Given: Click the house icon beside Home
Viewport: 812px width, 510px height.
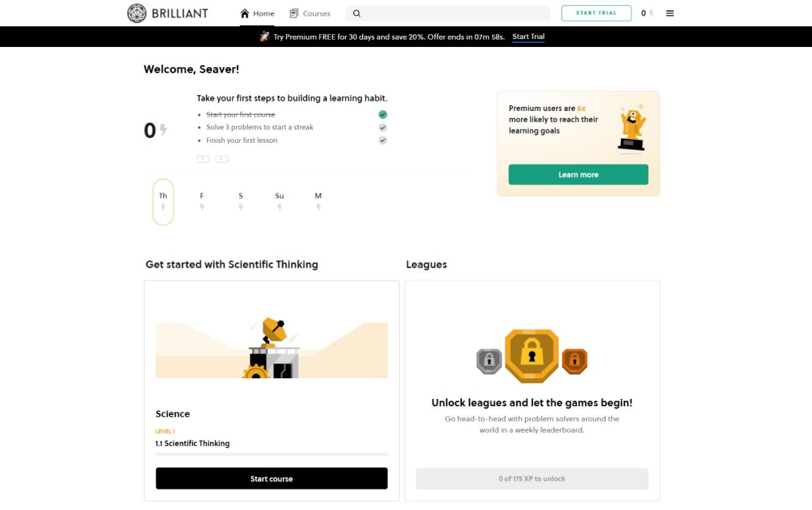Looking at the screenshot, I should tap(245, 13).
